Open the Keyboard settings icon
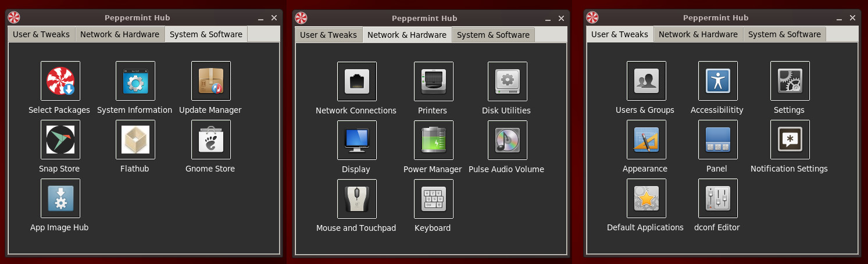Screen dimensions: 868x264 tap(434, 199)
